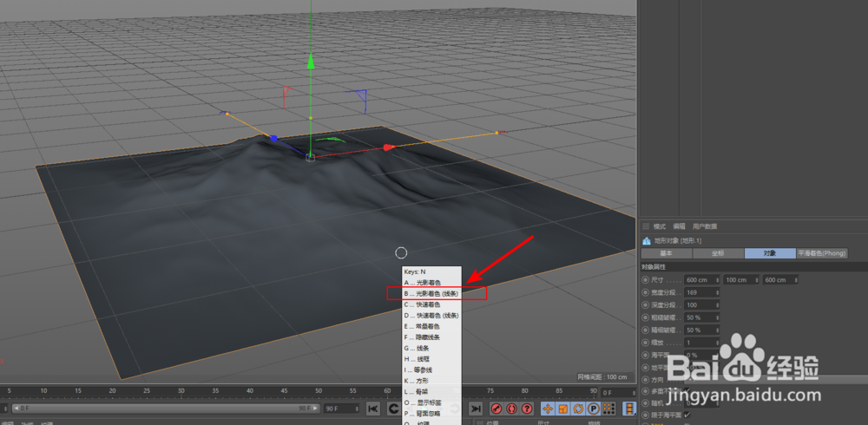Viewport: 868px width, 425px height.
Task: Select 'L ... 骨架' skeleton display option
Action: tap(431, 392)
